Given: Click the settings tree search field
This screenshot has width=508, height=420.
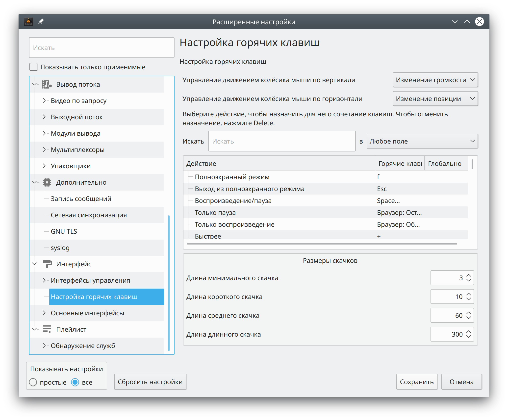Looking at the screenshot, I should [x=102, y=48].
